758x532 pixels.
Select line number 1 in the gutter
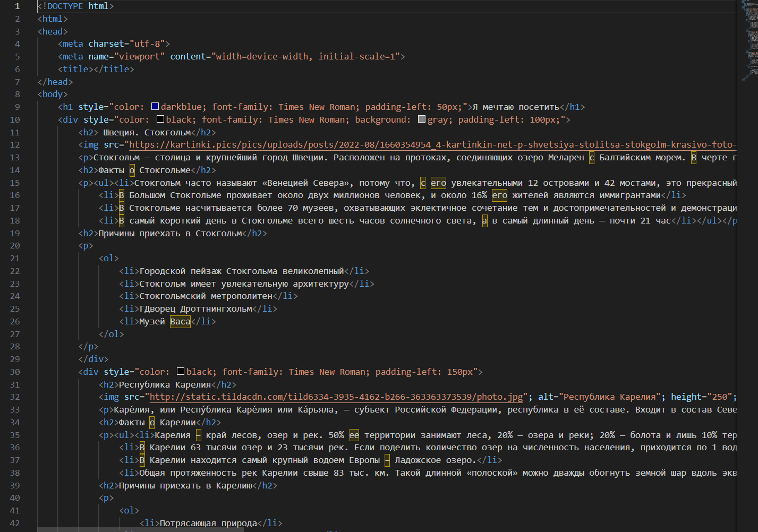point(17,6)
